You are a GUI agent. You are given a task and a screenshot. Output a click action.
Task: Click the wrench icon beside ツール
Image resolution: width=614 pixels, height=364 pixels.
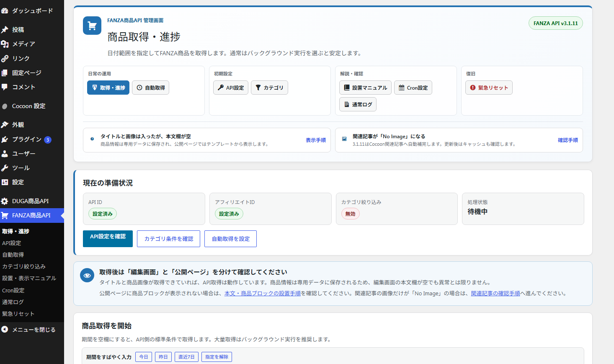pyautogui.click(x=5, y=168)
